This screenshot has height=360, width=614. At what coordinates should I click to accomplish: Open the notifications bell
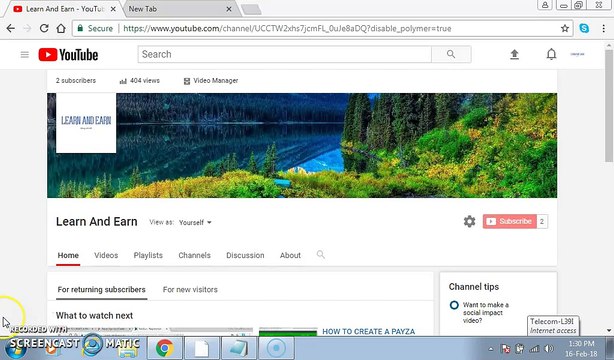551,54
